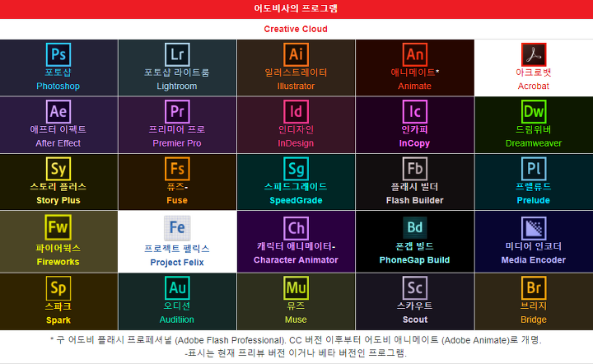The width and height of the screenshot is (593, 364).
Task: Open the 어도비사의 프로그램 title link
Action: coord(296,8)
